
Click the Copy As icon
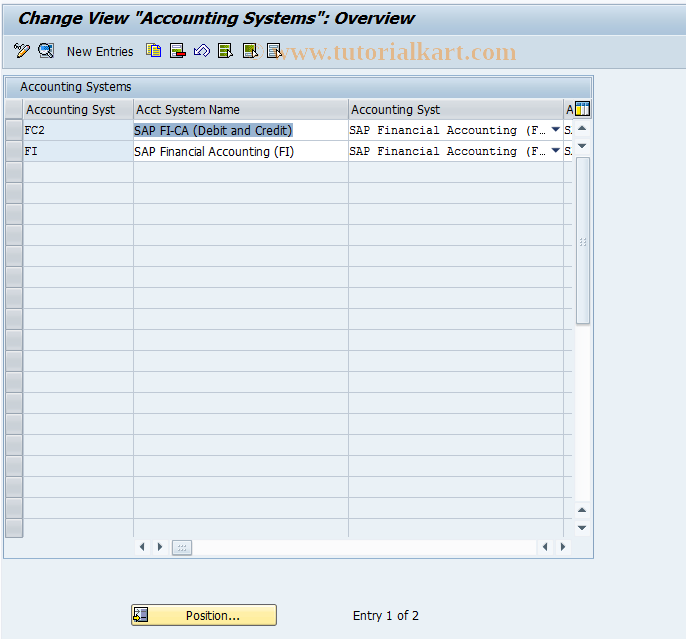[154, 51]
